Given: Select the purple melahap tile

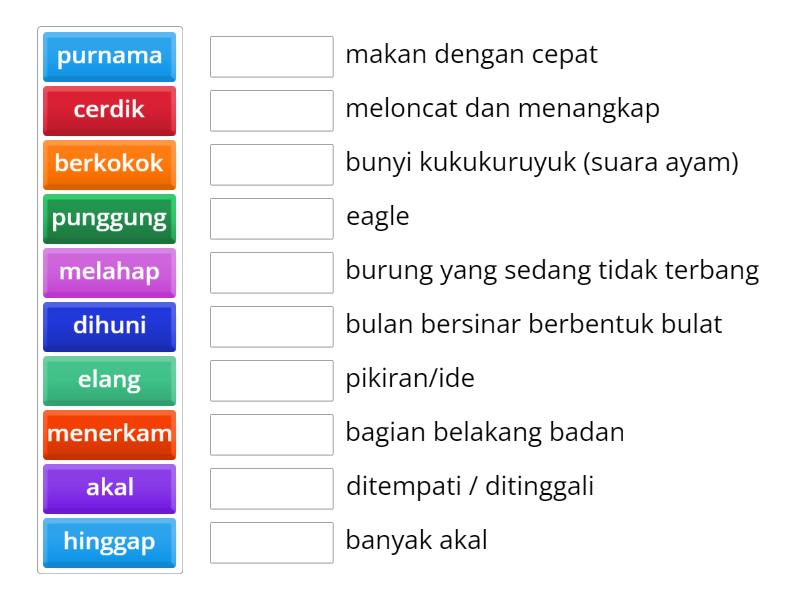Looking at the screenshot, I should tap(109, 273).
